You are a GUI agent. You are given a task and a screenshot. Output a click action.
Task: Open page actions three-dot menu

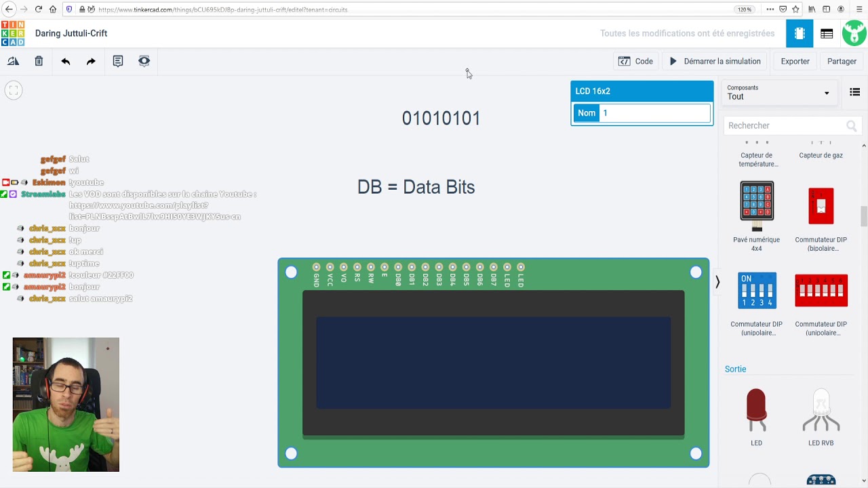770,9
